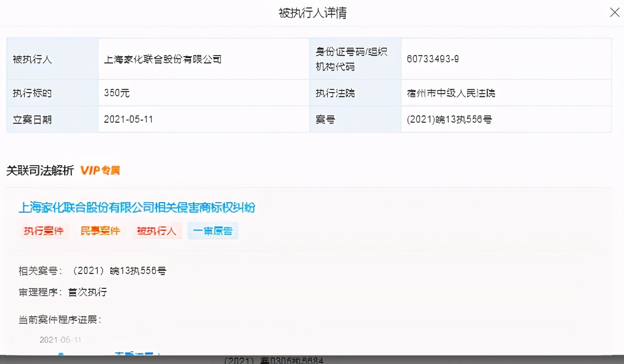Click 2021-05-11 in the 立案日期 table row
The image size is (624, 364).
pyautogui.click(x=129, y=120)
